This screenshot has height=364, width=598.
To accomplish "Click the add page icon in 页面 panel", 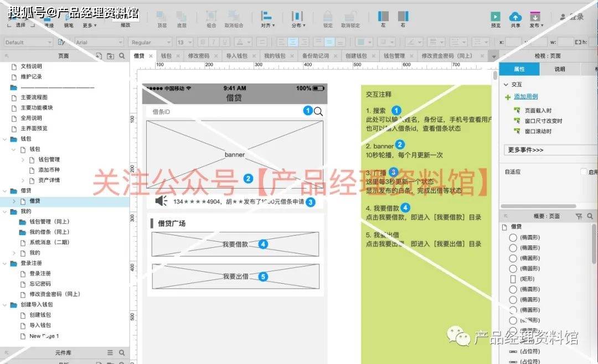I will (99, 56).
